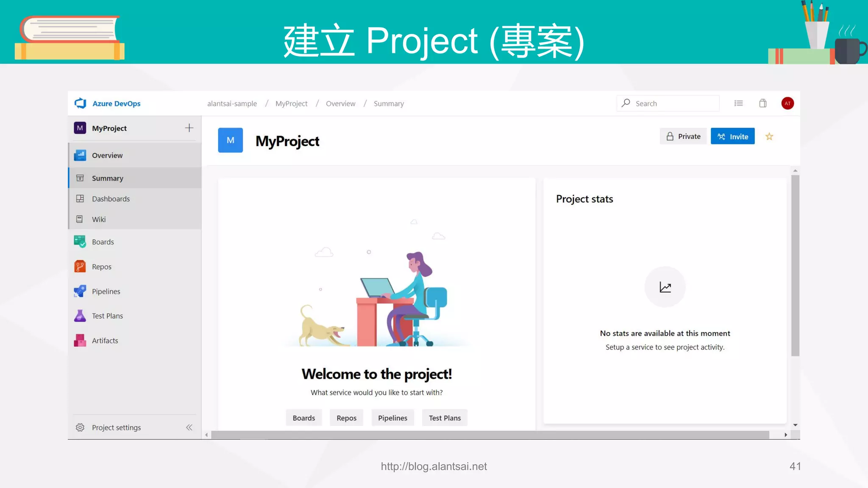Open the Test Plans hub in sidebar
Image resolution: width=868 pixels, height=488 pixels.
(x=135, y=316)
